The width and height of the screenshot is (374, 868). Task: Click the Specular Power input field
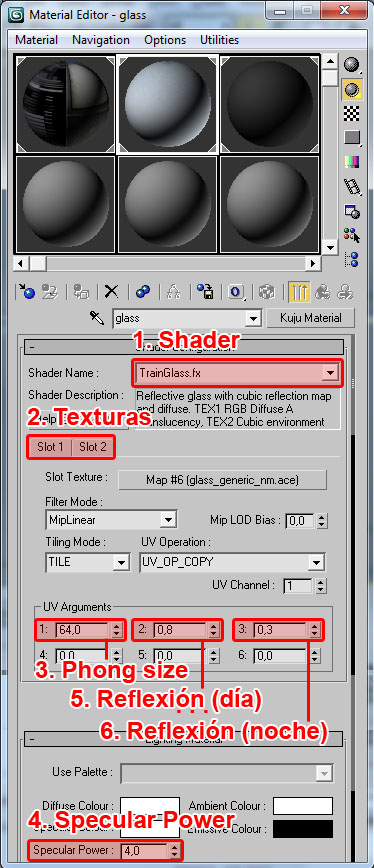coord(144,850)
